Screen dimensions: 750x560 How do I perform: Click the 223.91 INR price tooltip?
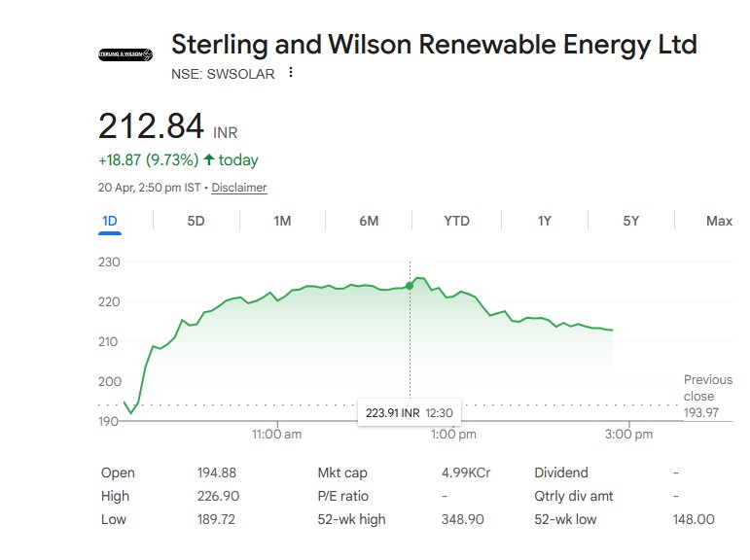(x=409, y=412)
